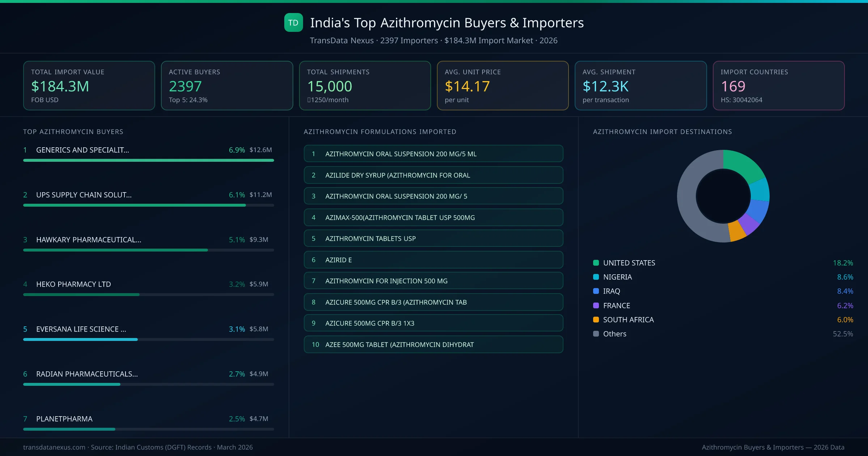Toggle the Others legend entry
868x456 pixels.
point(614,334)
